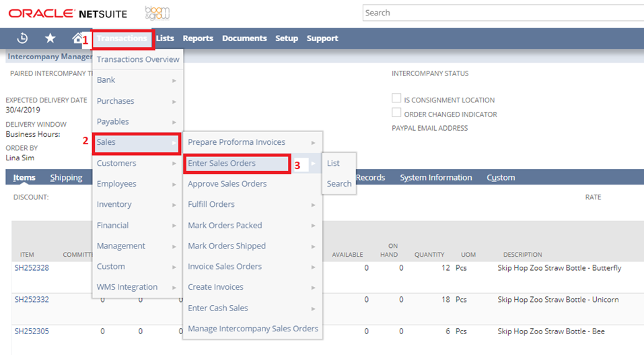Click the Description column header
Image resolution: width=644 pixels, height=355 pixels.
point(522,255)
